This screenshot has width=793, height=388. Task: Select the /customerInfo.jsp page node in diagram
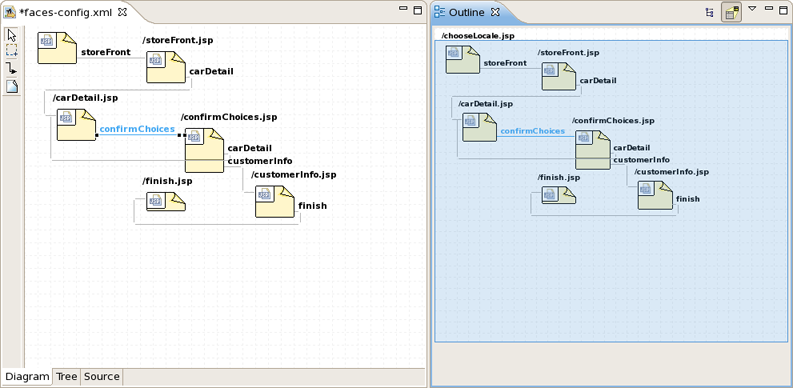point(275,201)
